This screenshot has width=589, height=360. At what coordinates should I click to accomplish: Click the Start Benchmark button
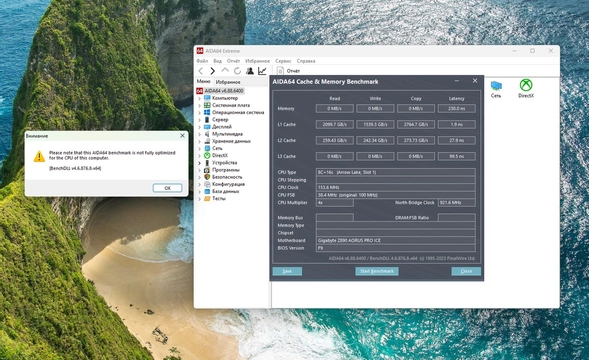377,271
